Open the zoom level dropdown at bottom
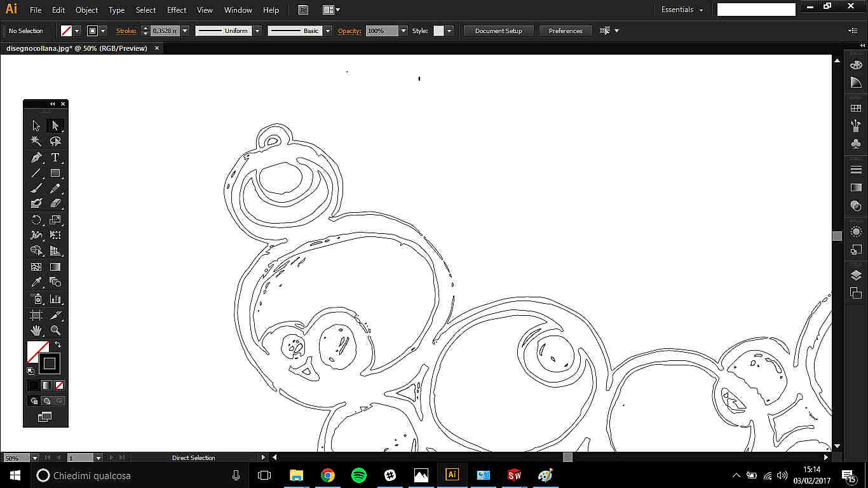The width and height of the screenshot is (868, 488). click(34, 457)
